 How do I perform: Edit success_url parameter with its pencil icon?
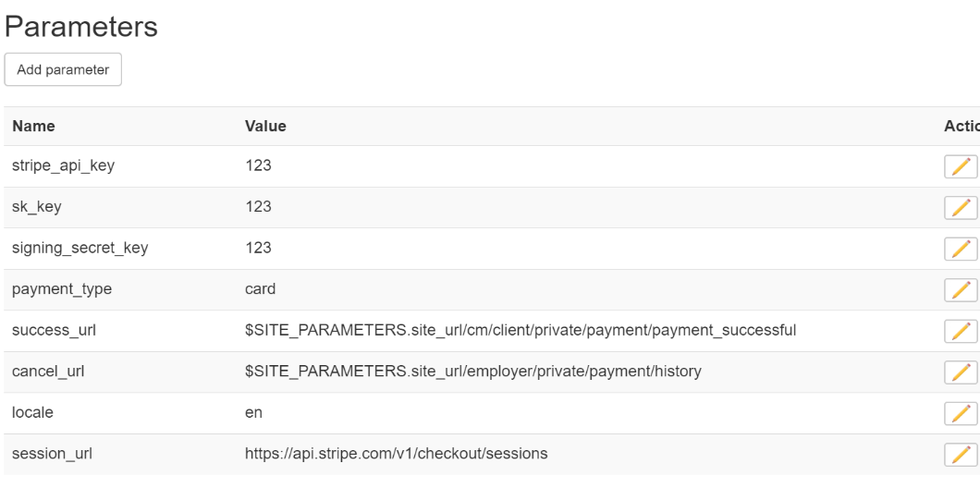[961, 331]
